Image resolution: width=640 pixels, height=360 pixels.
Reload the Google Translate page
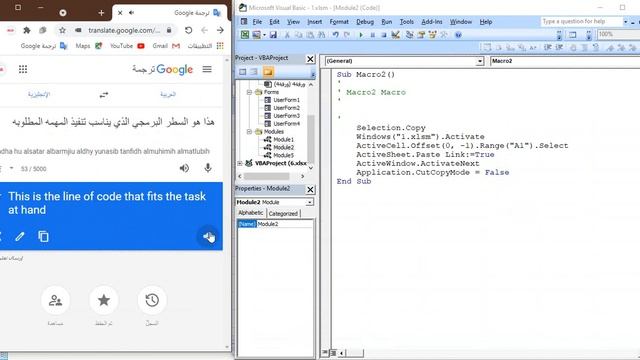point(188,30)
